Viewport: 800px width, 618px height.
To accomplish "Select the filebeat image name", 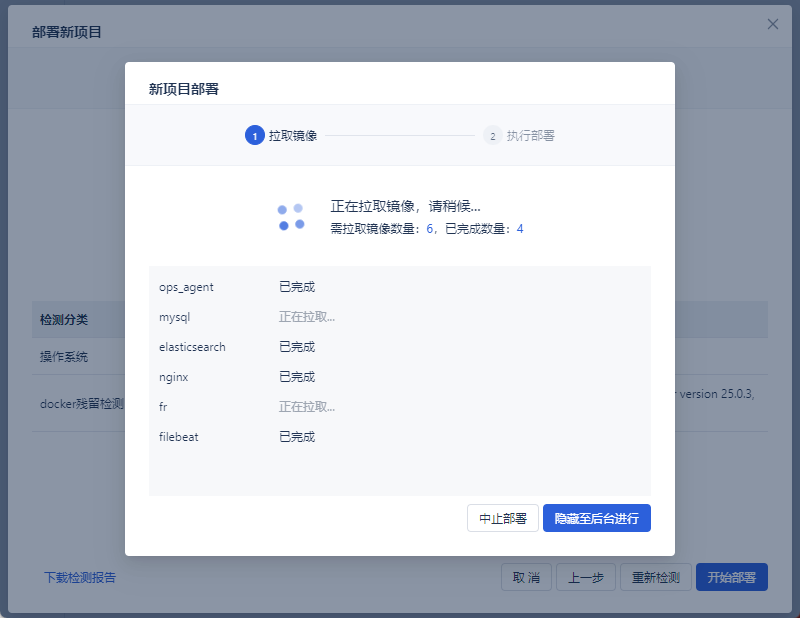I will 179,437.
